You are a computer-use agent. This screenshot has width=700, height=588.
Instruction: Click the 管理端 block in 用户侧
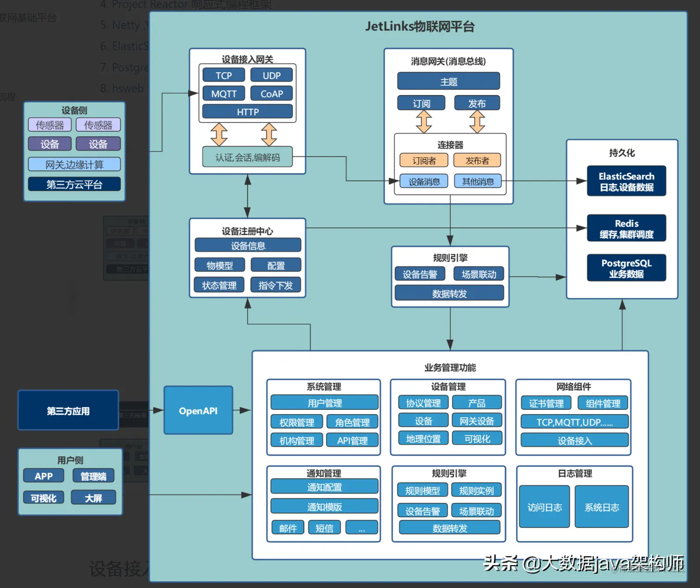tap(93, 476)
